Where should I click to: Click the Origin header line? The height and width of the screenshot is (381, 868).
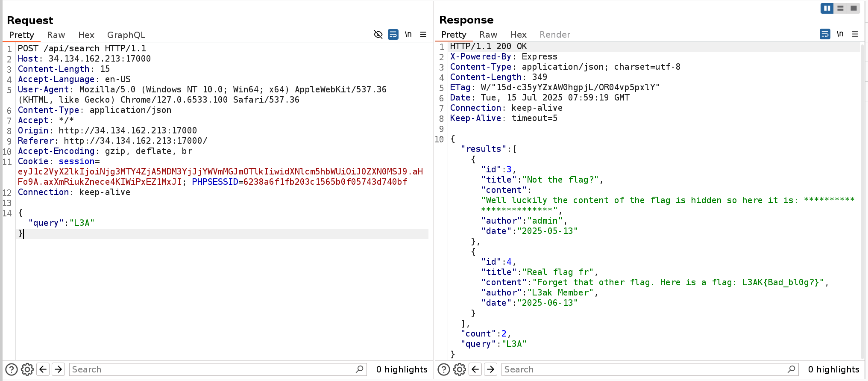pyautogui.click(x=107, y=130)
